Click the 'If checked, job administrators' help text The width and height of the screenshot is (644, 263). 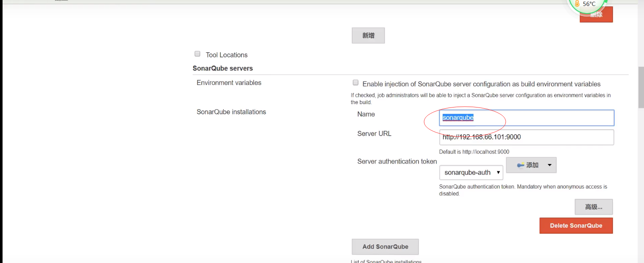(x=481, y=99)
